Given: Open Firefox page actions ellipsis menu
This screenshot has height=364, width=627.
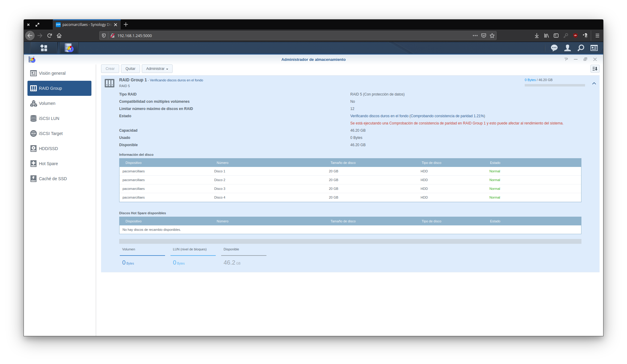Looking at the screenshot, I should click(475, 36).
